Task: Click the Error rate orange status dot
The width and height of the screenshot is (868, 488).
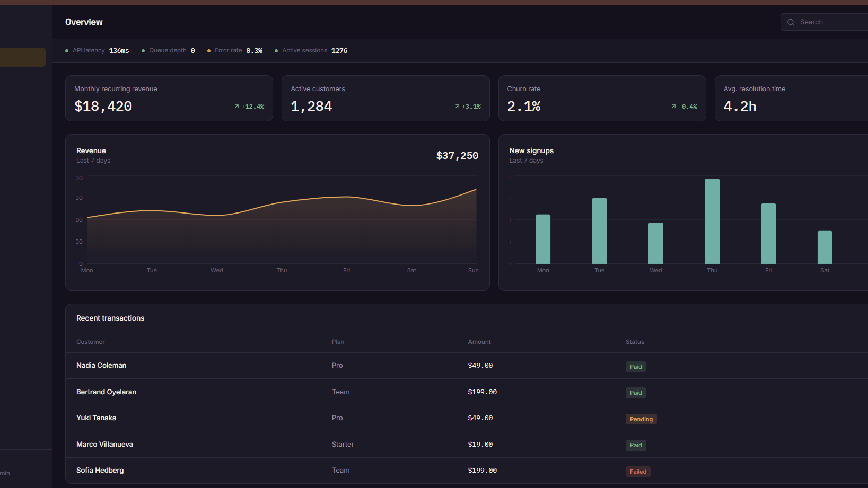Action: point(209,51)
